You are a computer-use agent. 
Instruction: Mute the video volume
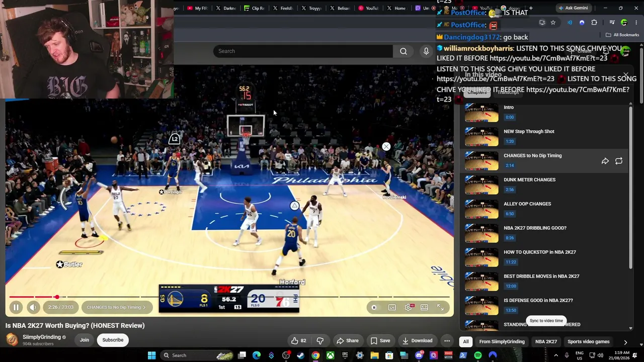[33, 307]
